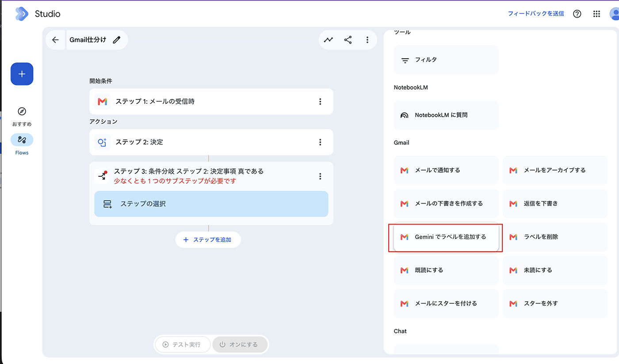Choose the フィルタ tool
619x364 pixels.
pos(446,60)
